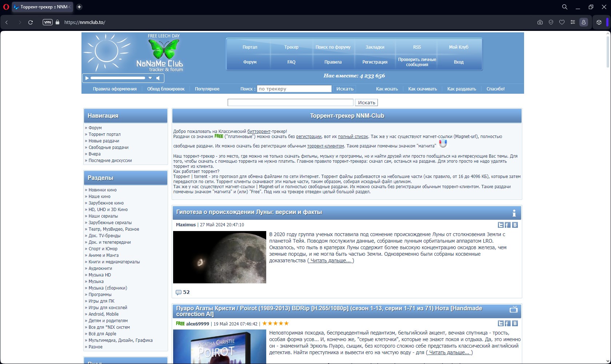Viewport: 611px width, 364px height.
Task: Open Как раздавать help link
Action: [462, 89]
